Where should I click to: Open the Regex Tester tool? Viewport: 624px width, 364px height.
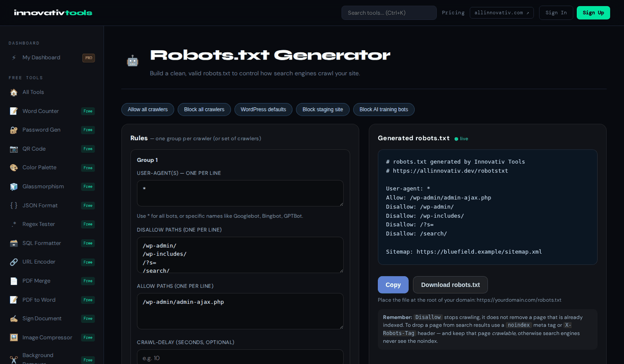52,224
